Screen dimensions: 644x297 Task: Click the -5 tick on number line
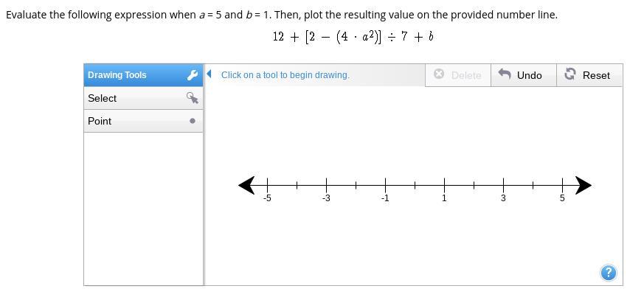267,185
